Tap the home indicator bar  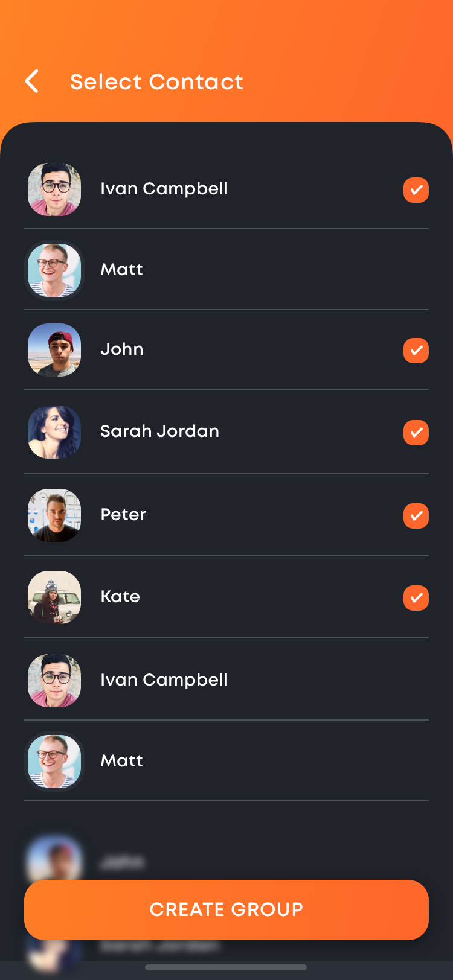point(226,967)
